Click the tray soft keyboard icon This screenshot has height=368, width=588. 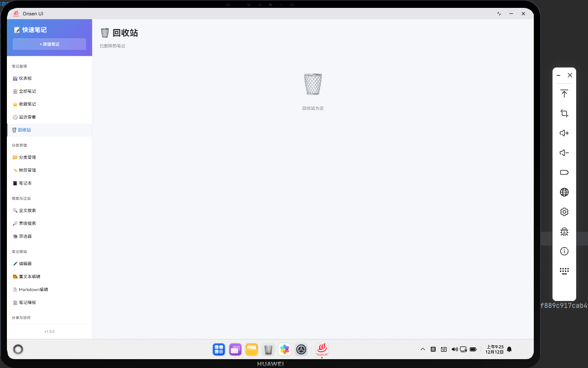(x=444, y=349)
